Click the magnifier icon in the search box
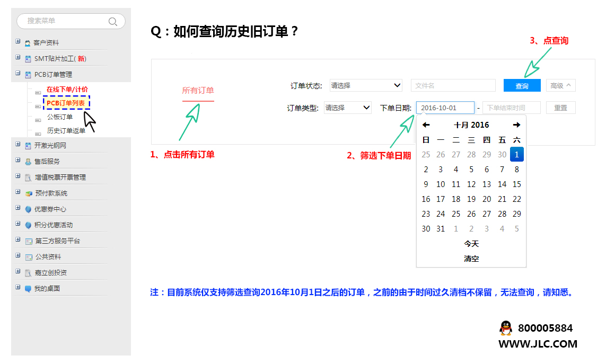The width and height of the screenshot is (606, 364). click(112, 22)
